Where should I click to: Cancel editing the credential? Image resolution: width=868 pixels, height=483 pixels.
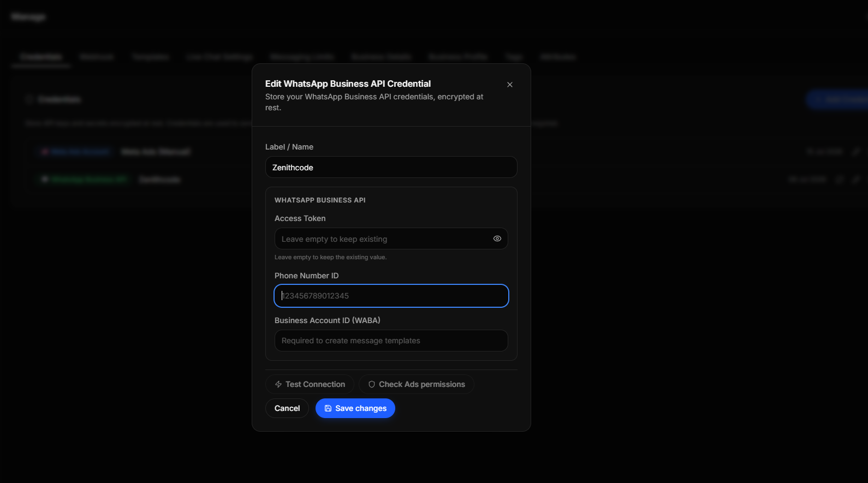tap(287, 408)
